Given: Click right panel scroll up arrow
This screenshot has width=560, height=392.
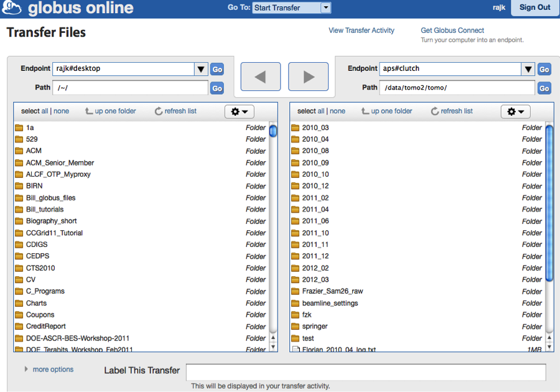Looking at the screenshot, I should click(x=549, y=338).
